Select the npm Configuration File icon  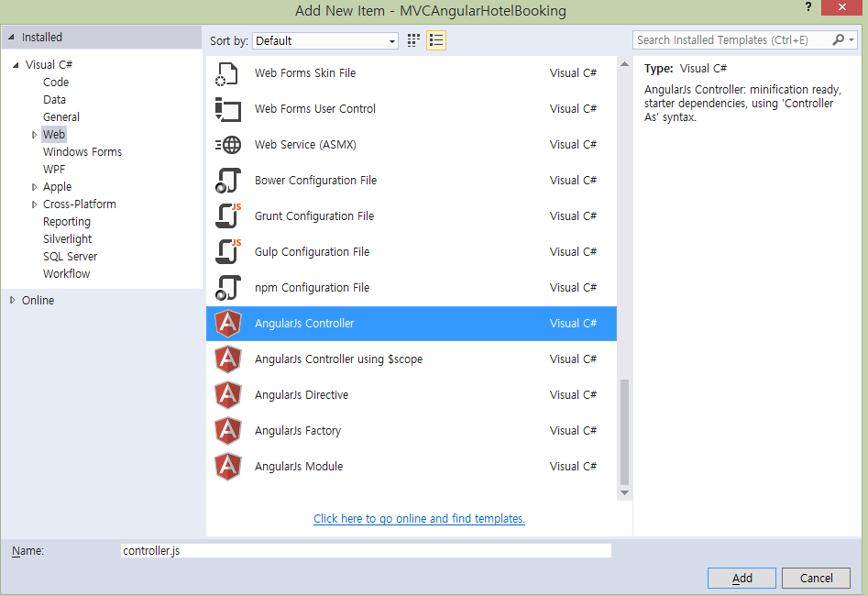227,288
